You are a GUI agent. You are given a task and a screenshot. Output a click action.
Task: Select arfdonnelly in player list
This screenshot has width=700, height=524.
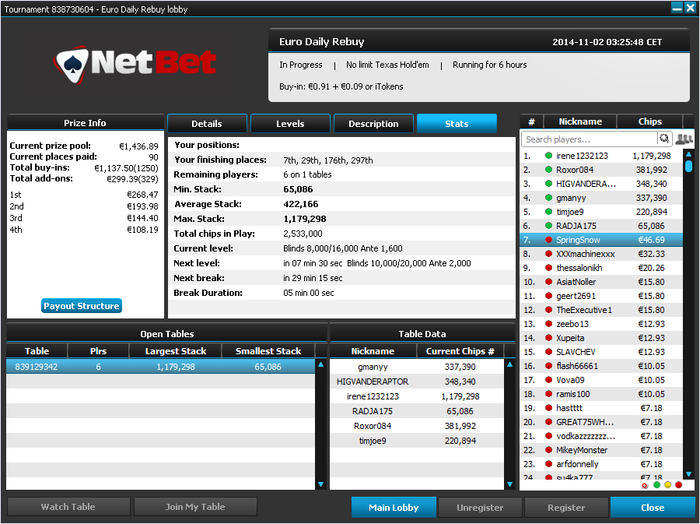601,464
